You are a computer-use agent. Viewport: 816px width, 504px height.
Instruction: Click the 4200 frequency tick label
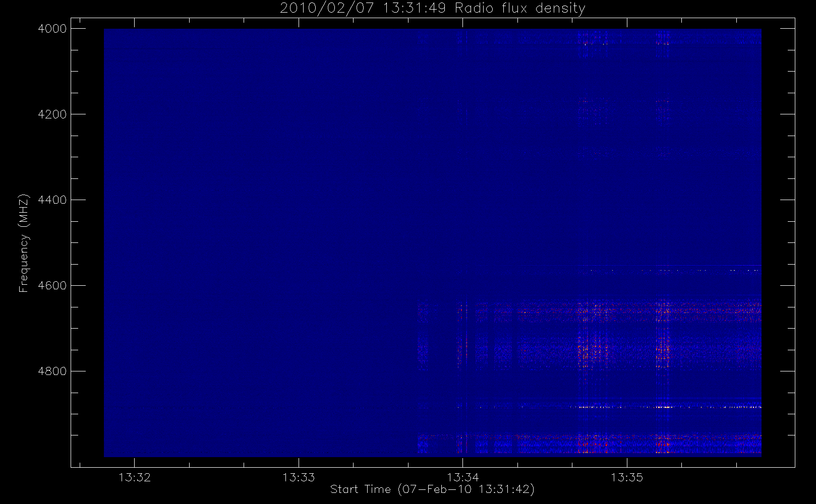52,114
